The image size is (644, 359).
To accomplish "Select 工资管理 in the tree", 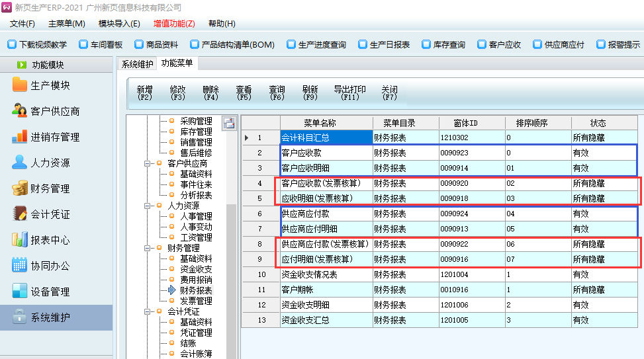I will coord(197,237).
